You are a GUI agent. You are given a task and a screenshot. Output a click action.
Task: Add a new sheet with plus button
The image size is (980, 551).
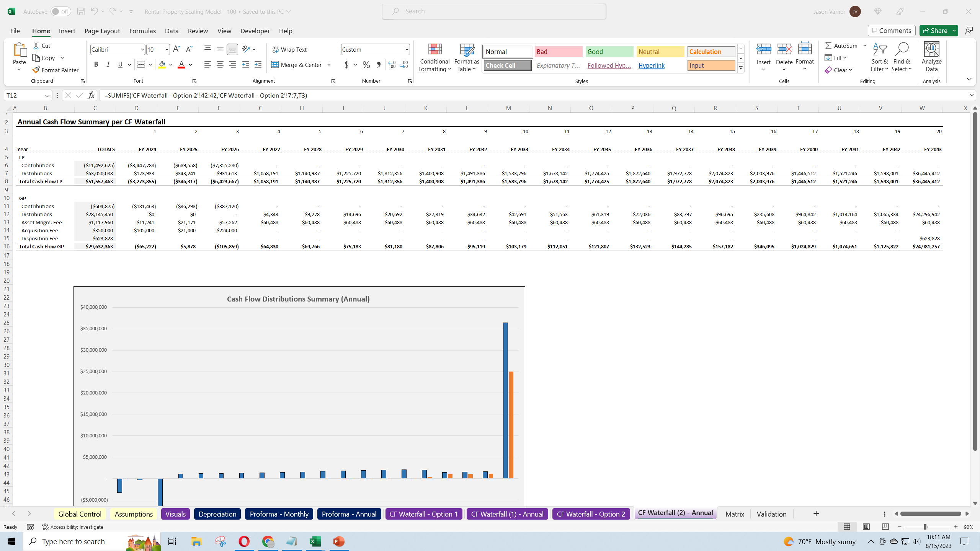tap(816, 514)
